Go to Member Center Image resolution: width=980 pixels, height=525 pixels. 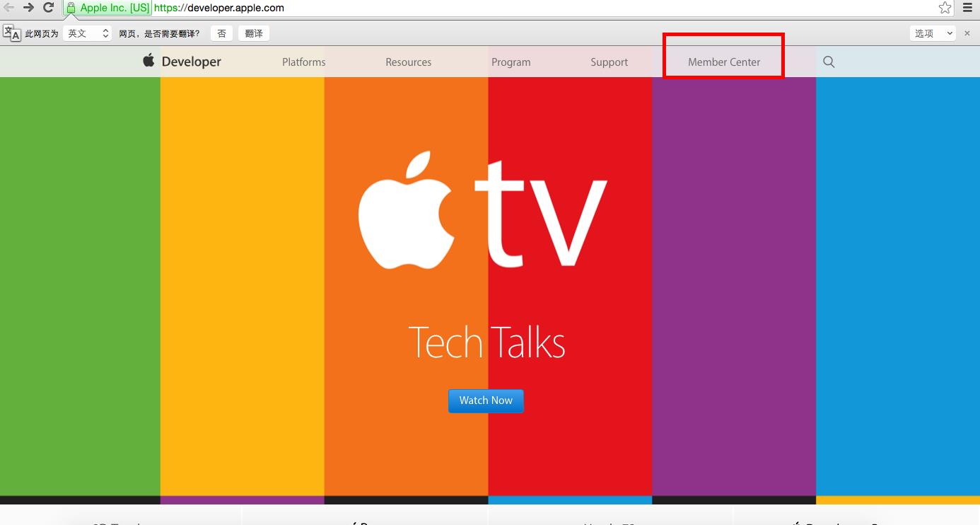click(724, 62)
